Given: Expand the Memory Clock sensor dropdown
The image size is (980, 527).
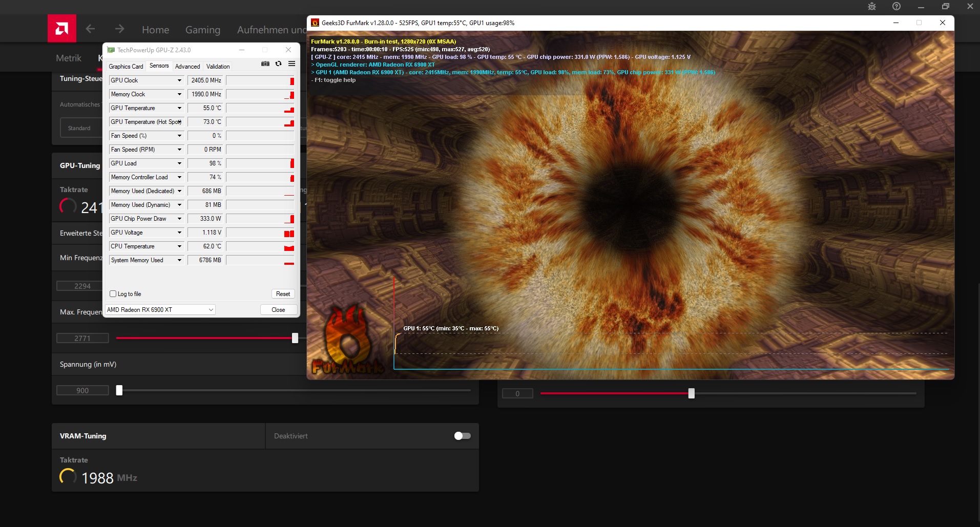Looking at the screenshot, I should point(179,94).
